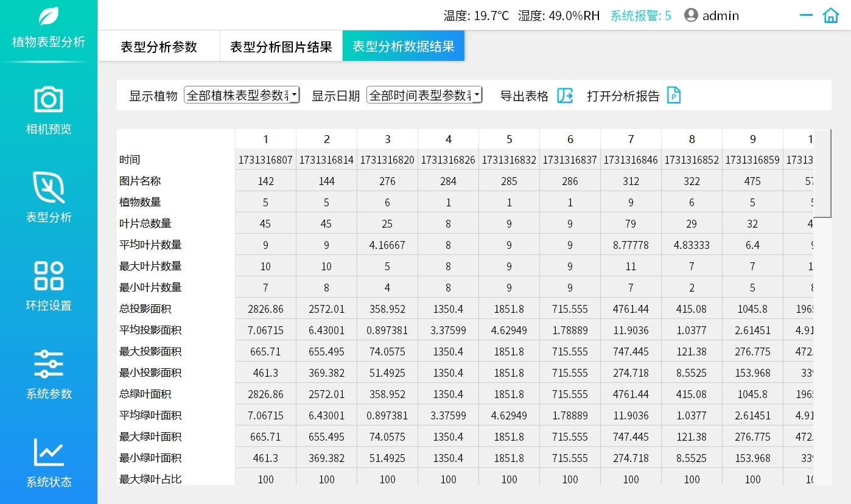Click the table's vertical scrollbar thumb

coord(822,173)
